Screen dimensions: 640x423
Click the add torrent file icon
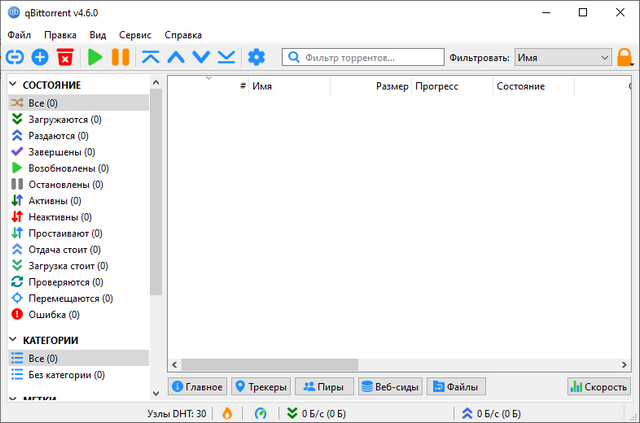tap(40, 58)
